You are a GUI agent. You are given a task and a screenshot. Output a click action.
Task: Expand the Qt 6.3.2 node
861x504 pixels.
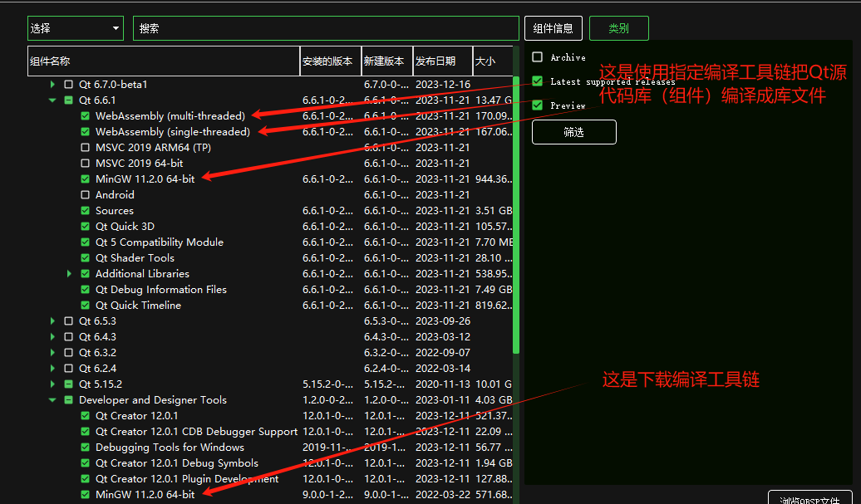[52, 353]
